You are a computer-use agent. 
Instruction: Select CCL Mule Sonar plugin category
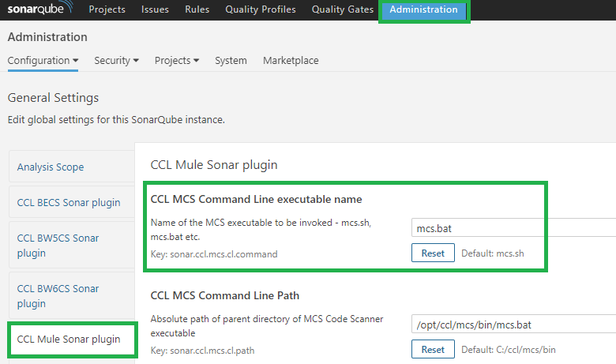[73, 340]
